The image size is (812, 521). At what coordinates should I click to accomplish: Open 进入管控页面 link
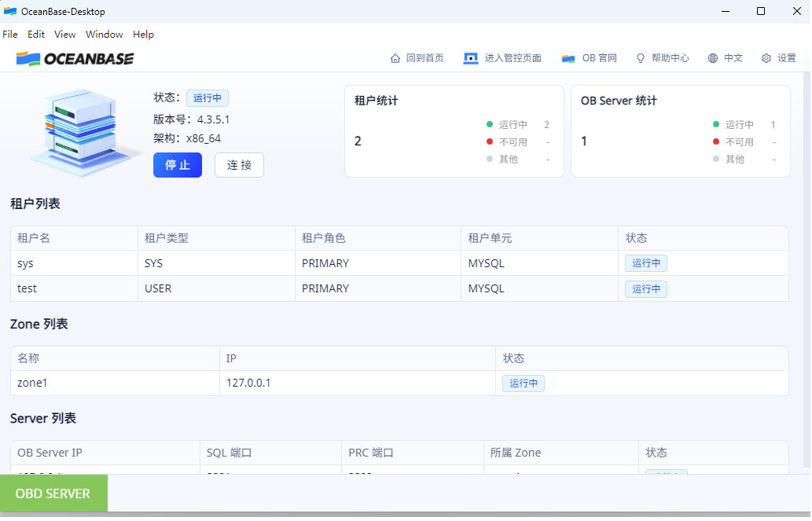[513, 58]
